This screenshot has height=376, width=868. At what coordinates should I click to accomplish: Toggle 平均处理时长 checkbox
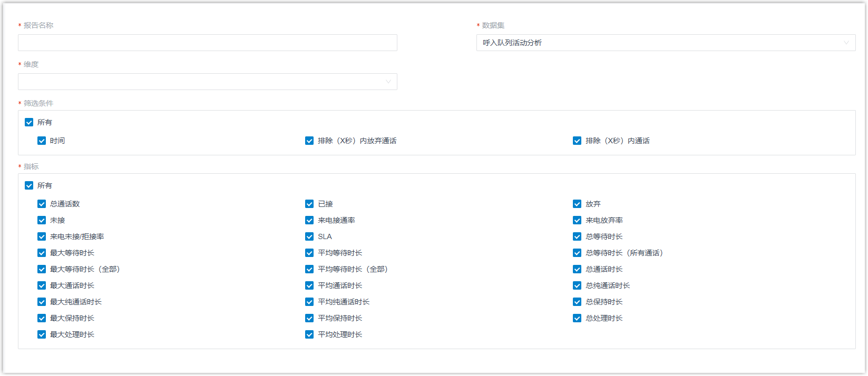309,334
